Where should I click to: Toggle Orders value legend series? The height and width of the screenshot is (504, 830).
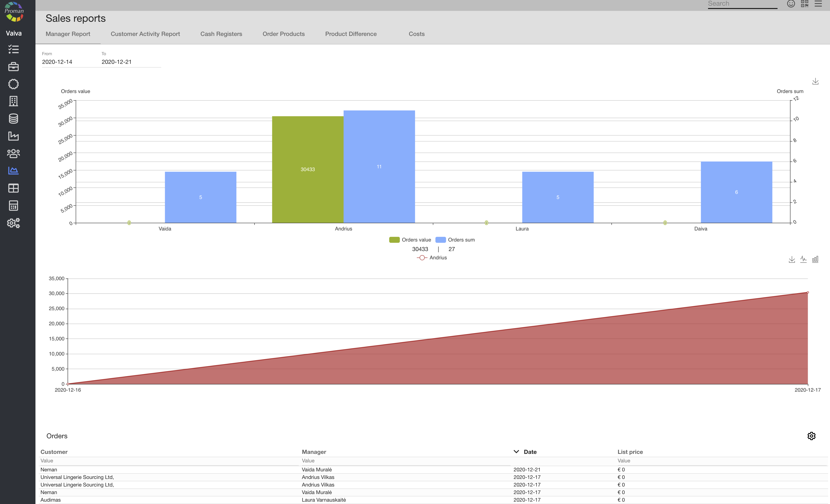pos(410,240)
